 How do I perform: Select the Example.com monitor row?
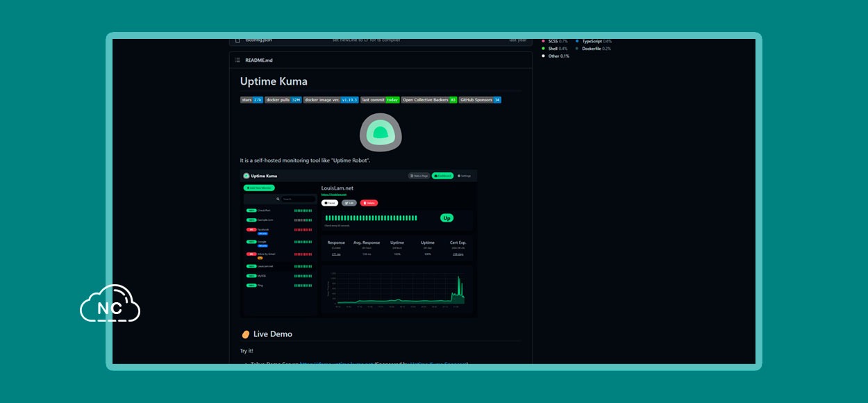(x=279, y=220)
